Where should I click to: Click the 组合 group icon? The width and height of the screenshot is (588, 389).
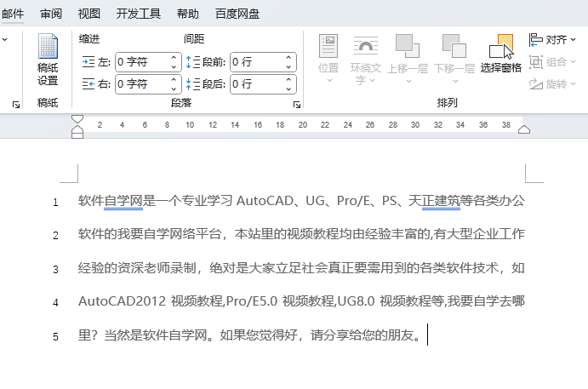click(536, 62)
